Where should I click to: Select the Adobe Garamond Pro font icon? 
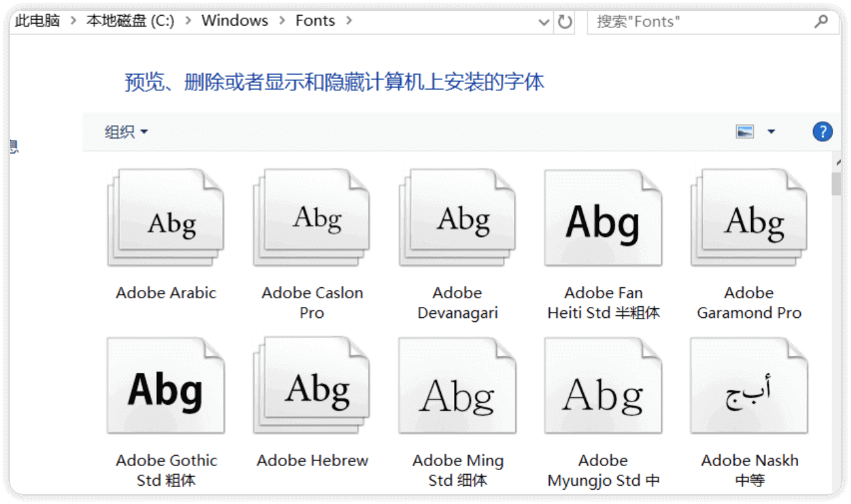[x=749, y=217]
